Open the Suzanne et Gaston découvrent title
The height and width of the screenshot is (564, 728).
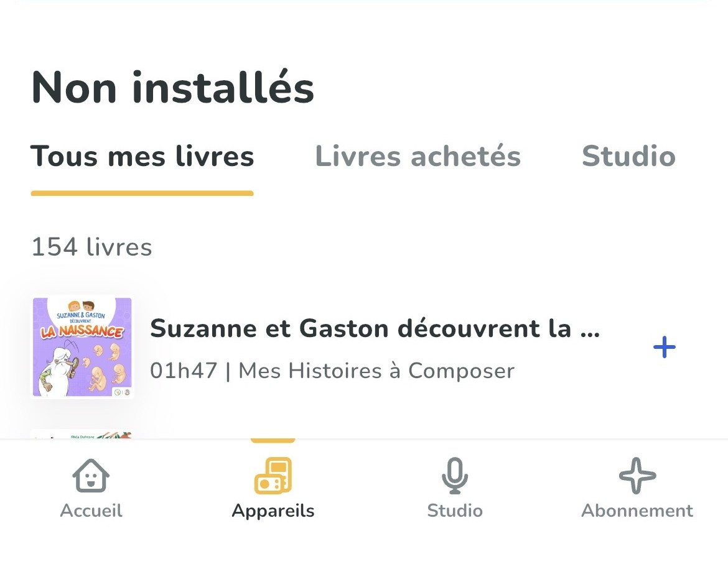coord(375,329)
